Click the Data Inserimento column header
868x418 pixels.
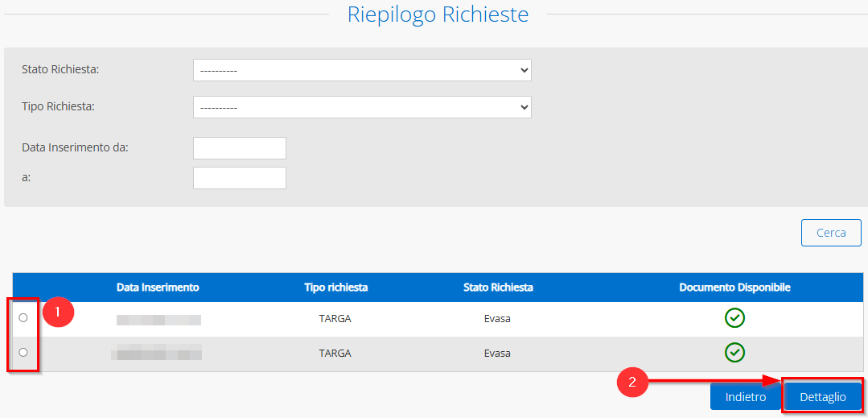158,288
